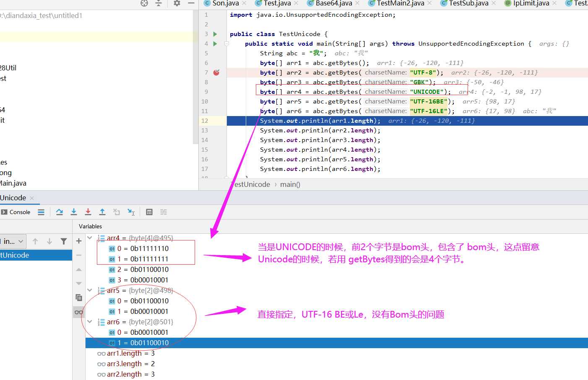Screen dimensions: 588x380
Task: Collapse the arr6 variable node
Action: coord(90,321)
